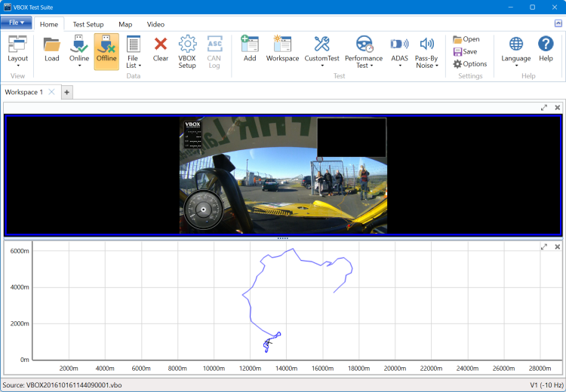Open the Layout view options
The image size is (566, 392).
point(17,51)
